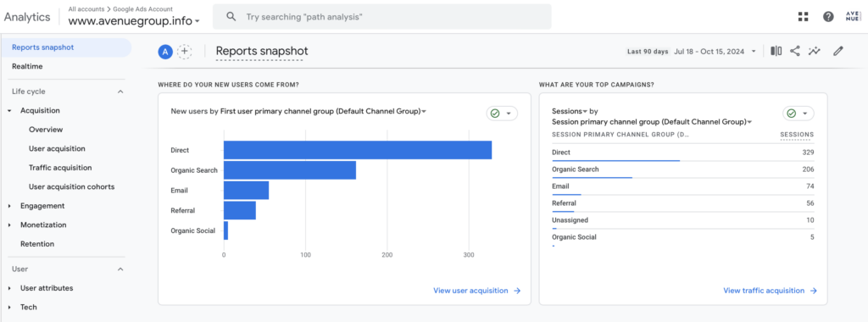Share this report via share icon
The width and height of the screenshot is (868, 322).
coord(795,52)
